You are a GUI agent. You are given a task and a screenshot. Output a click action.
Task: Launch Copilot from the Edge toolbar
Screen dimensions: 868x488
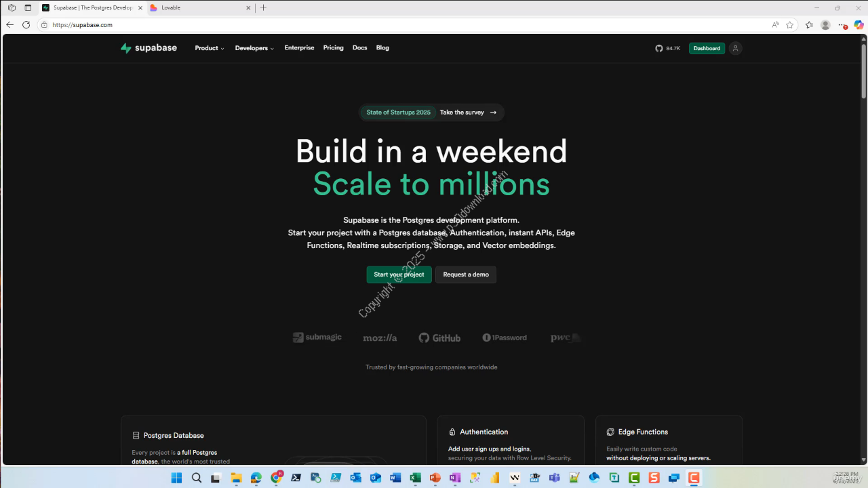click(x=859, y=24)
